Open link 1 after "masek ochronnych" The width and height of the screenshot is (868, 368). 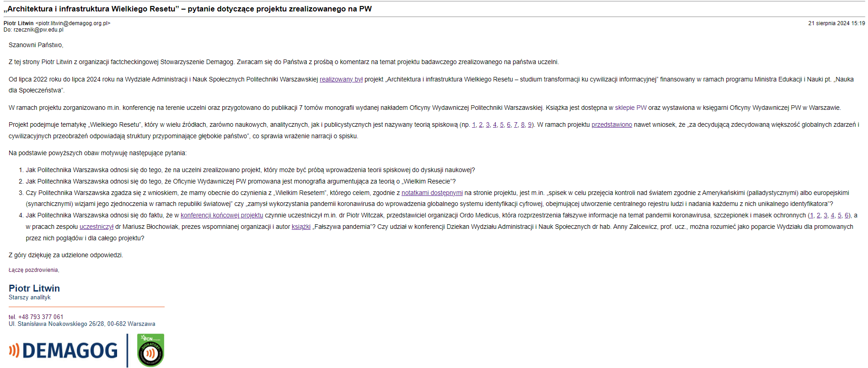[x=812, y=215]
